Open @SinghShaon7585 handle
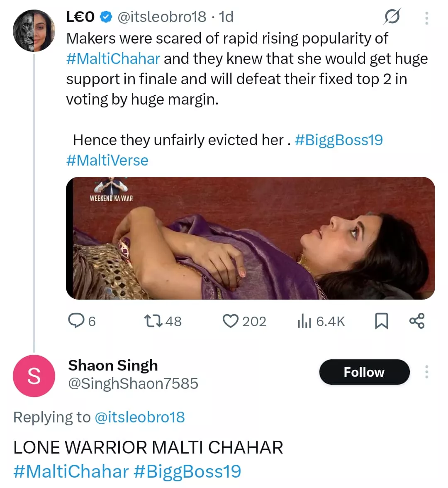This screenshot has height=488, width=448. pyautogui.click(x=133, y=383)
